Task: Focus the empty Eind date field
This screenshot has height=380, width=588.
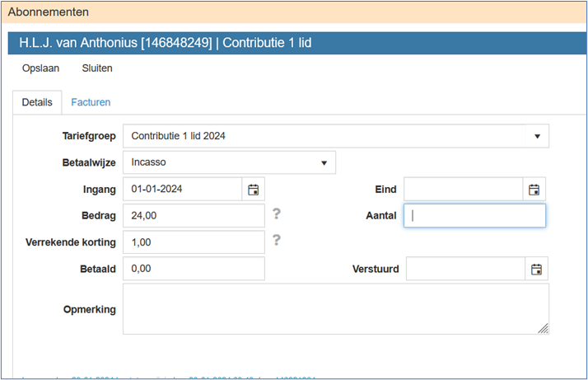Action: pos(464,189)
